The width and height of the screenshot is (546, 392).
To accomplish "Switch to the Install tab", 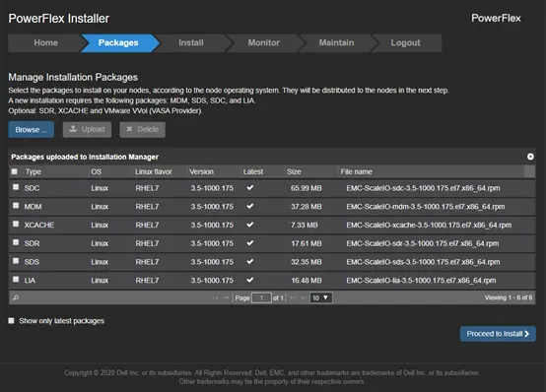I will tap(191, 42).
